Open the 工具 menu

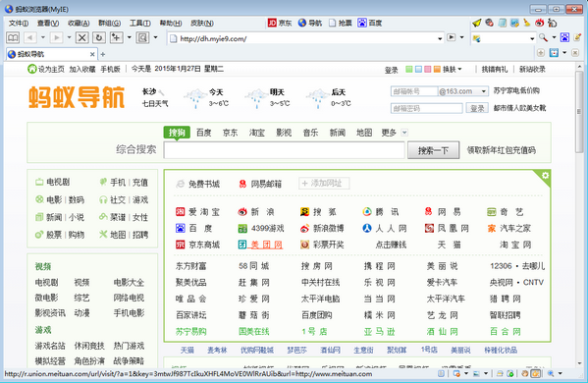point(139,23)
